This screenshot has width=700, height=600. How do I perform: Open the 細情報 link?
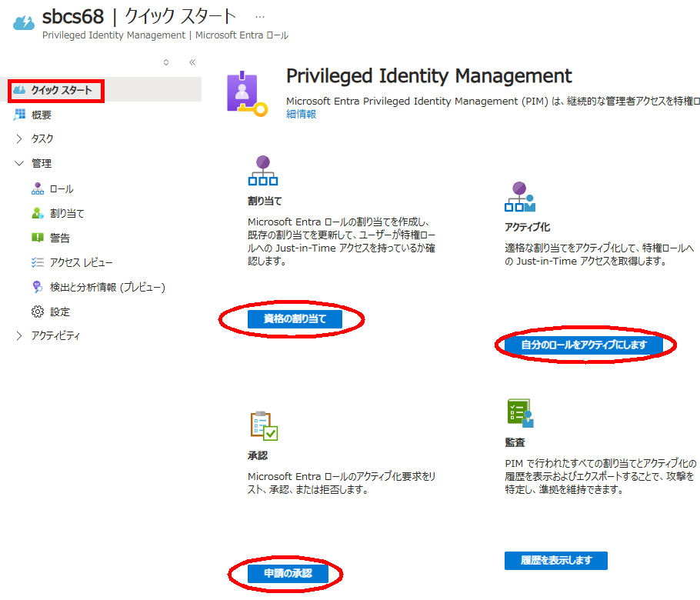click(301, 115)
